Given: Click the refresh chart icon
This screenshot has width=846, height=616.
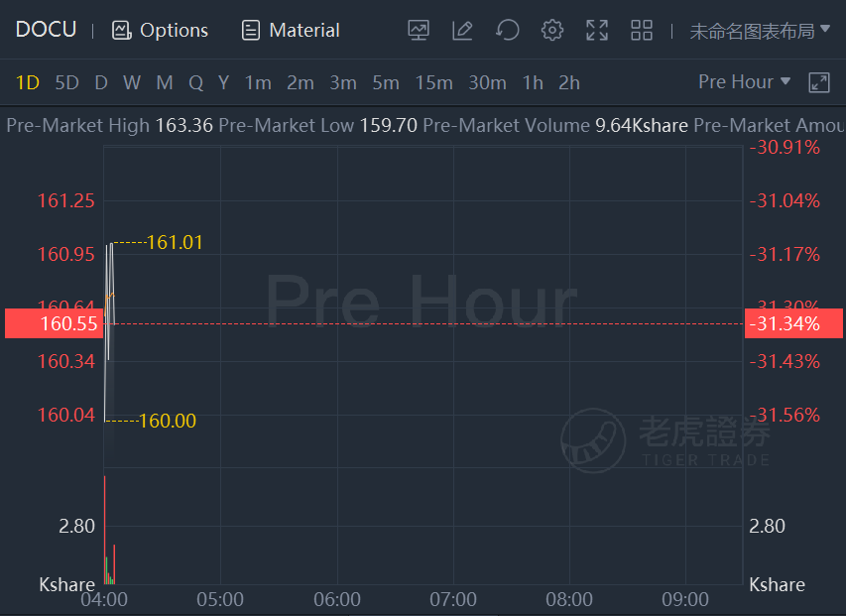Looking at the screenshot, I should 507,30.
